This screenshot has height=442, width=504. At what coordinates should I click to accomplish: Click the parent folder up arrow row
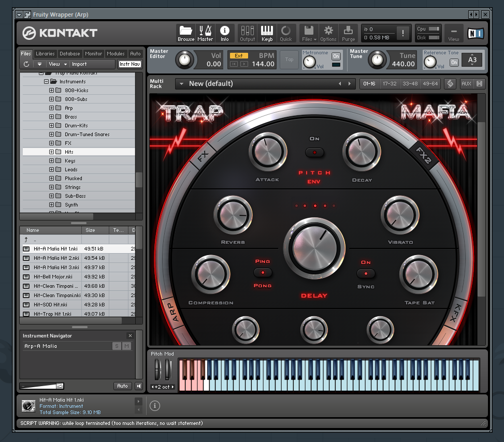(77, 239)
